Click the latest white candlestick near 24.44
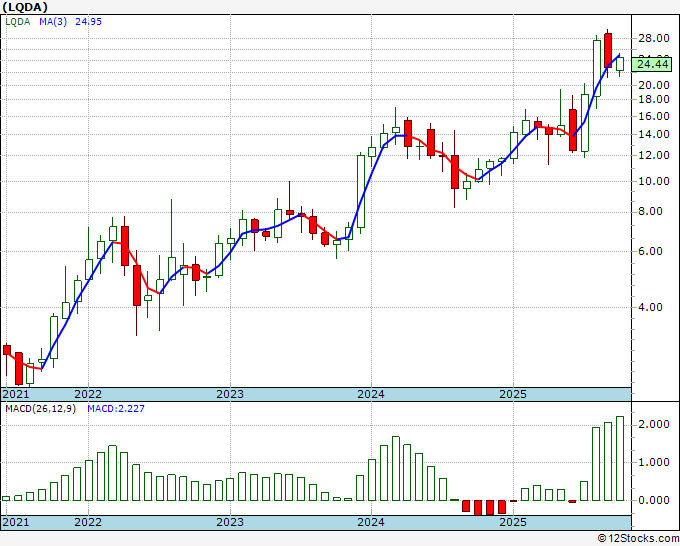 point(620,64)
